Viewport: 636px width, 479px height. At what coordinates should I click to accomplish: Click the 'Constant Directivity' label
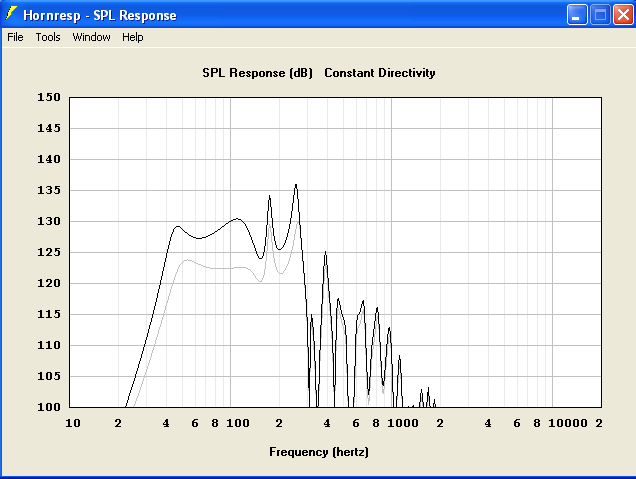380,73
